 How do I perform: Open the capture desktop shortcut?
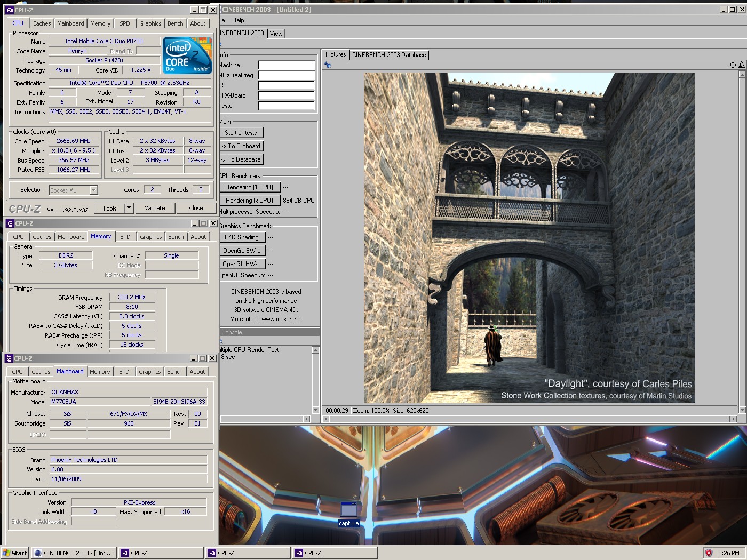click(349, 514)
